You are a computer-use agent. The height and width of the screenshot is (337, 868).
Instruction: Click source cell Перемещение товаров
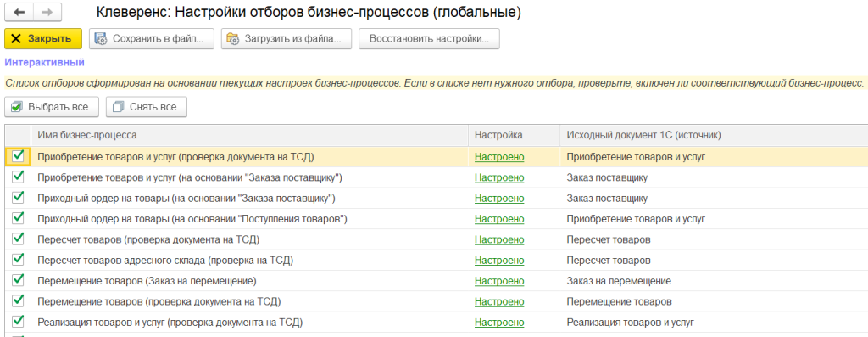coord(620,302)
